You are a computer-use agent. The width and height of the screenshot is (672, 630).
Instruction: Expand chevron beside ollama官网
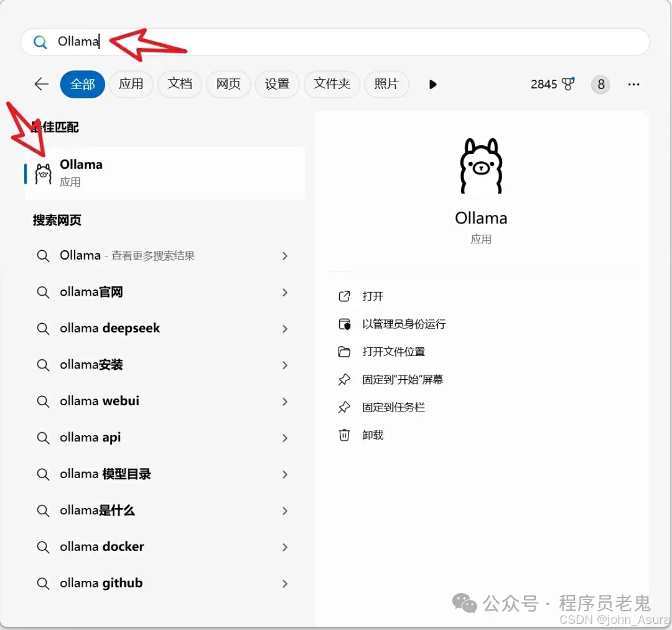coord(285,293)
